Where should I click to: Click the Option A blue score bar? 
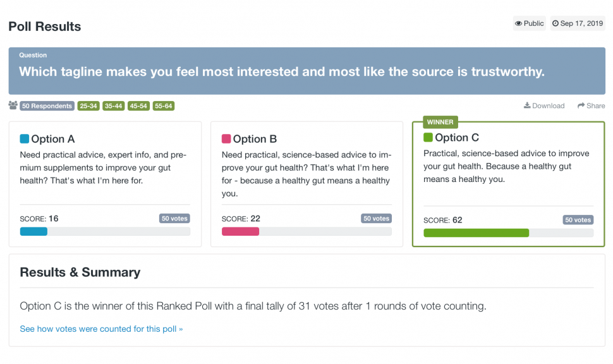pyautogui.click(x=33, y=231)
